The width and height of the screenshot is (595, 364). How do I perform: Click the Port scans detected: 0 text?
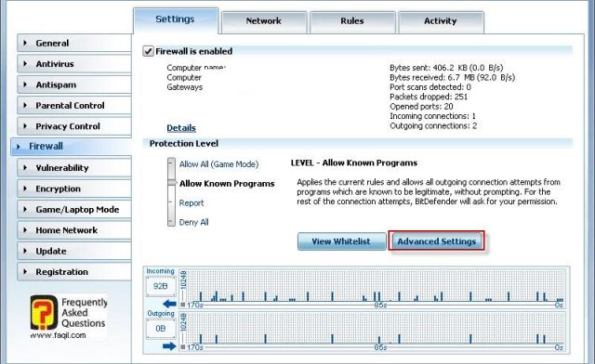(430, 87)
